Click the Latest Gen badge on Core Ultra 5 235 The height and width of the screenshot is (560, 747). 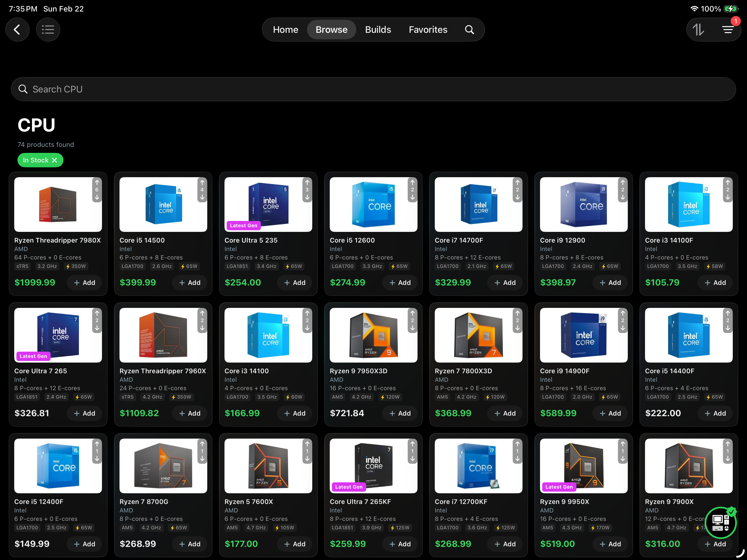click(x=243, y=226)
